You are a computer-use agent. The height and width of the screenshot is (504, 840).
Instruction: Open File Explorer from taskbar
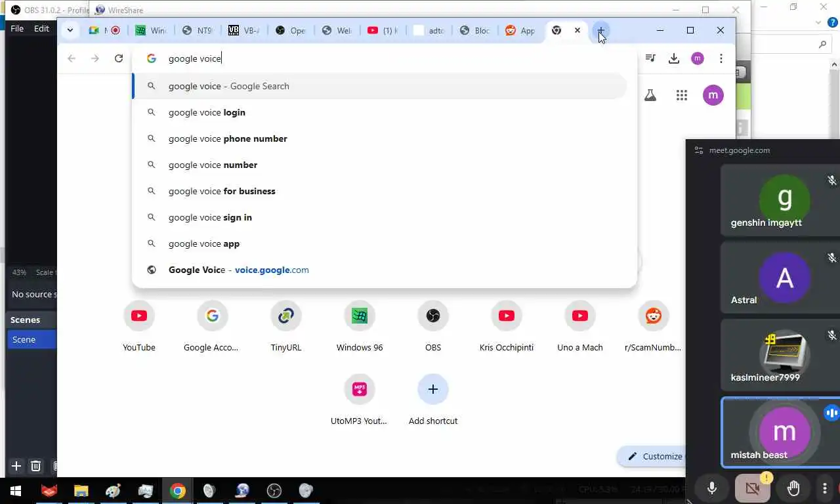[x=81, y=490]
